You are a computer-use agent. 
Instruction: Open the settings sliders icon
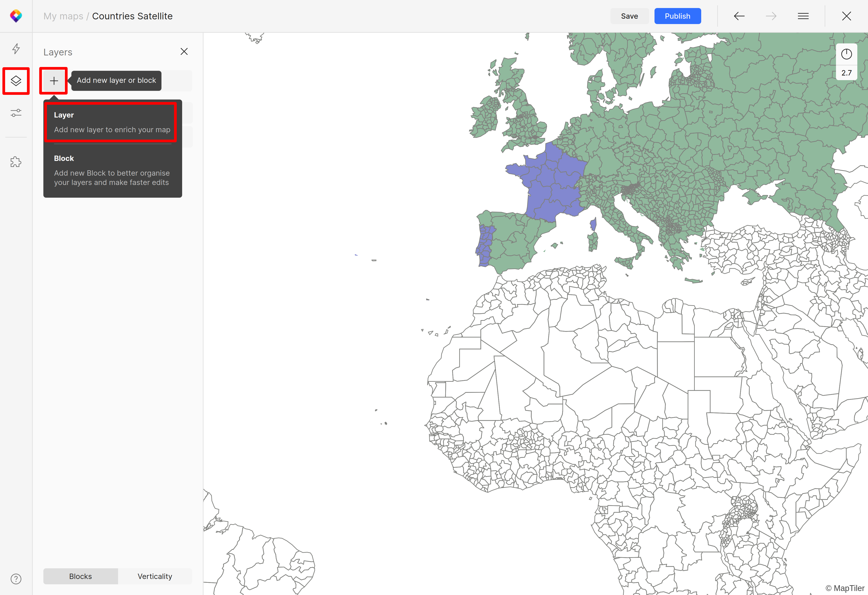(16, 113)
